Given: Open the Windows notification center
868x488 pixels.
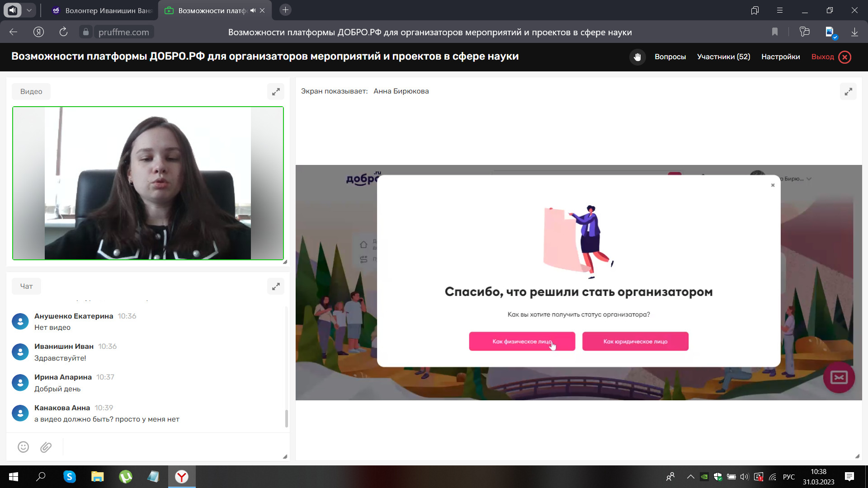Looking at the screenshot, I should [x=849, y=477].
